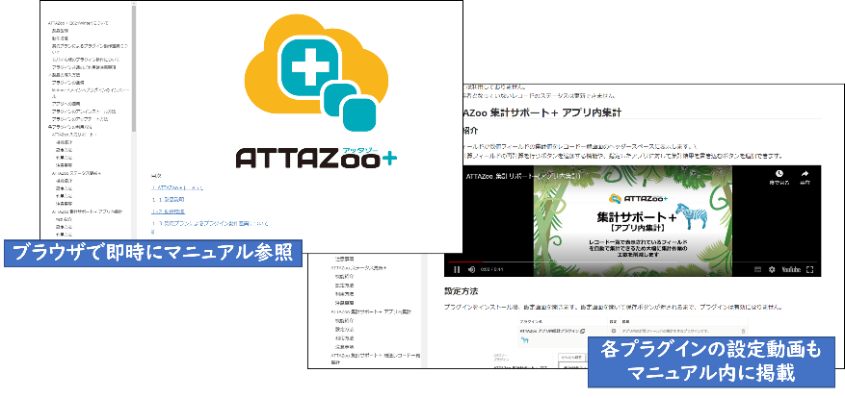Click the video thumbnail 集計サポート+ アプリ内集計
This screenshot has width=845, height=398.
632,221
